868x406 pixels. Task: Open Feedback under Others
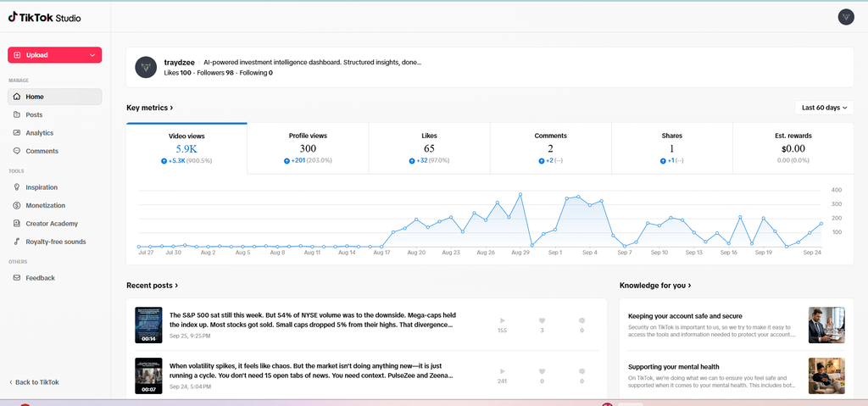[x=55, y=278]
